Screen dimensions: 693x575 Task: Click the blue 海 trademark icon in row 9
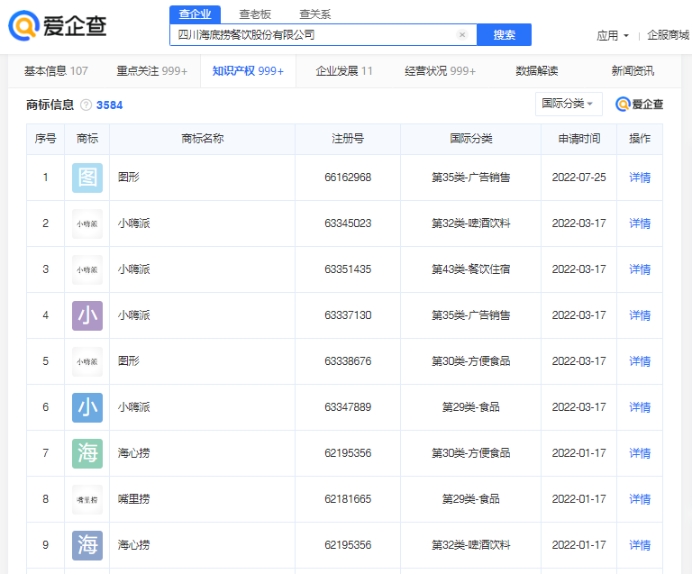click(87, 546)
